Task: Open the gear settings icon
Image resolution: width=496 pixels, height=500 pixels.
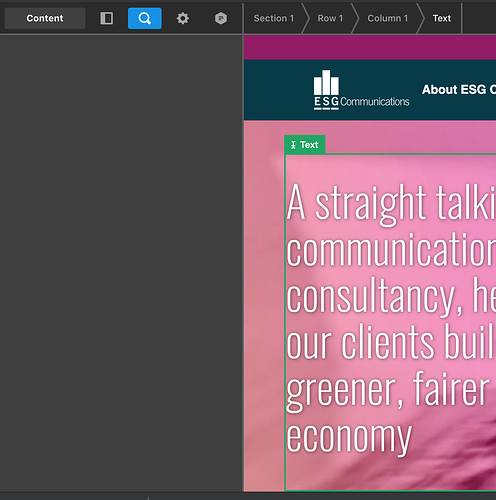Action: click(183, 18)
